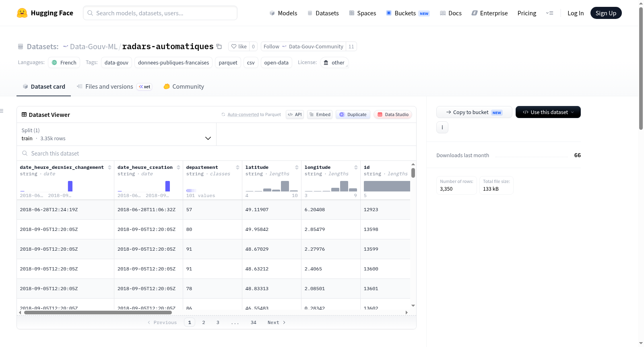This screenshot has width=644, height=347.
Task: Sort the departement column
Action: [x=237, y=167]
